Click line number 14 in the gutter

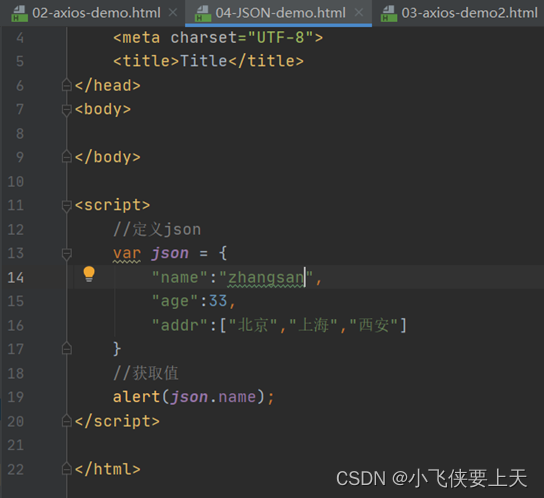[16, 277]
